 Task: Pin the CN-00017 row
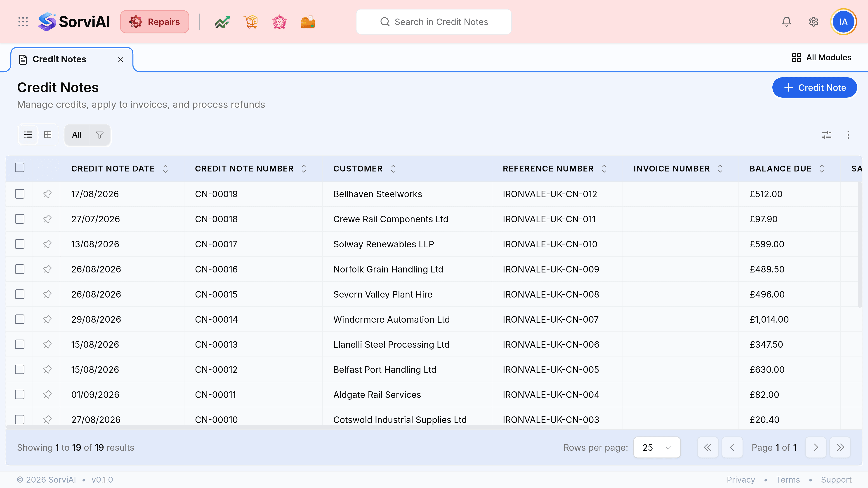tap(47, 244)
